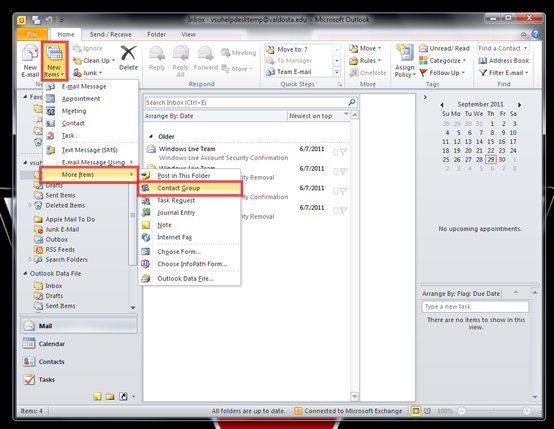Image resolution: width=554 pixels, height=429 pixels.
Task: Open the Assign Policy button
Action: pos(405,61)
